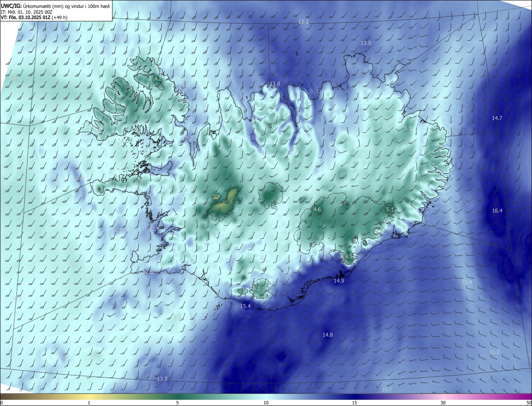This screenshot has height=406, width=532.
Task: Click the 15 tick on the color scale
Action: pos(355,403)
